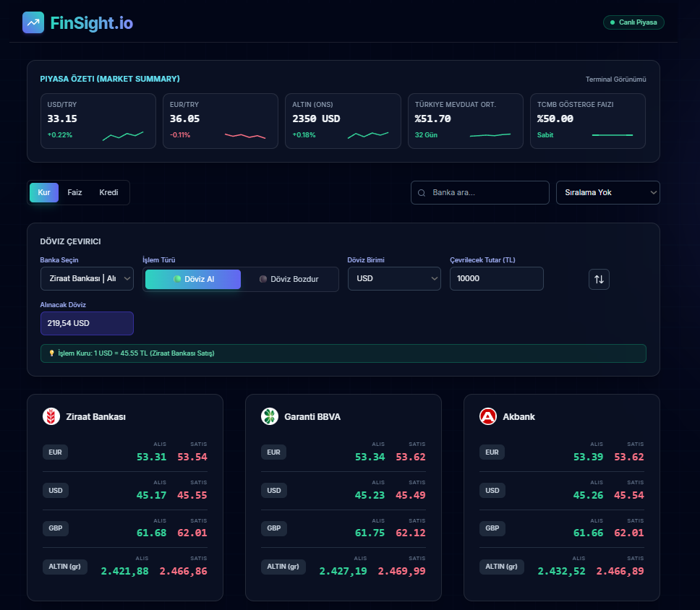Click the Akbank USD badge
700x610 pixels.
[492, 491]
